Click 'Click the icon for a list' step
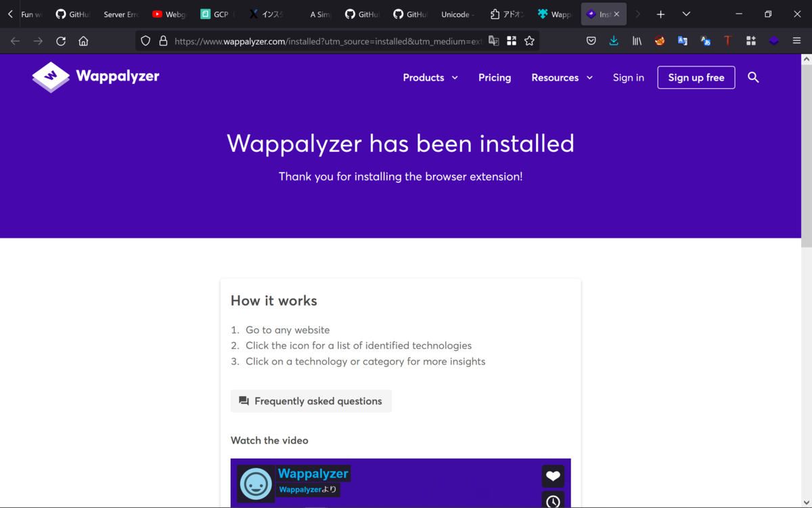This screenshot has width=812, height=508. pyautogui.click(x=359, y=345)
